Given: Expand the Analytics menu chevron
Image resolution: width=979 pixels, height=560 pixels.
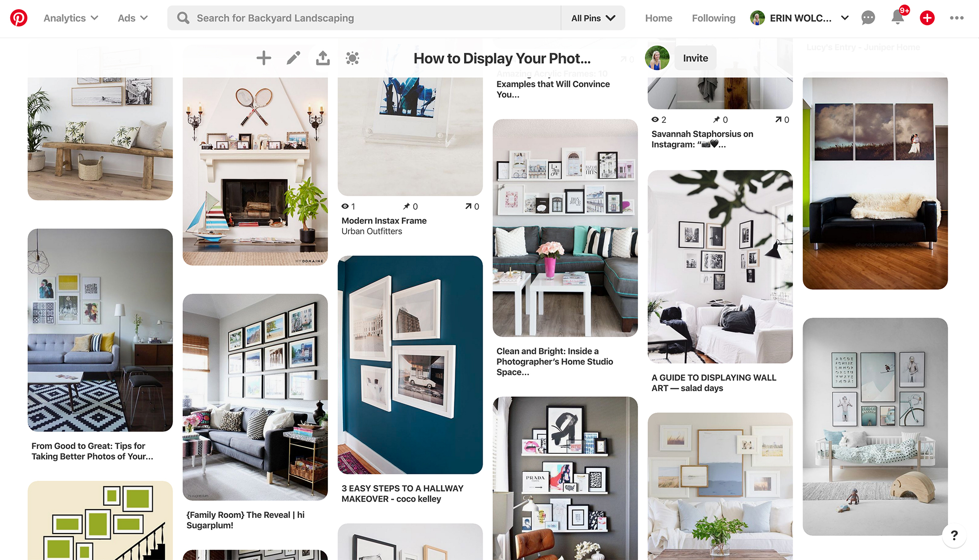Looking at the screenshot, I should (95, 18).
